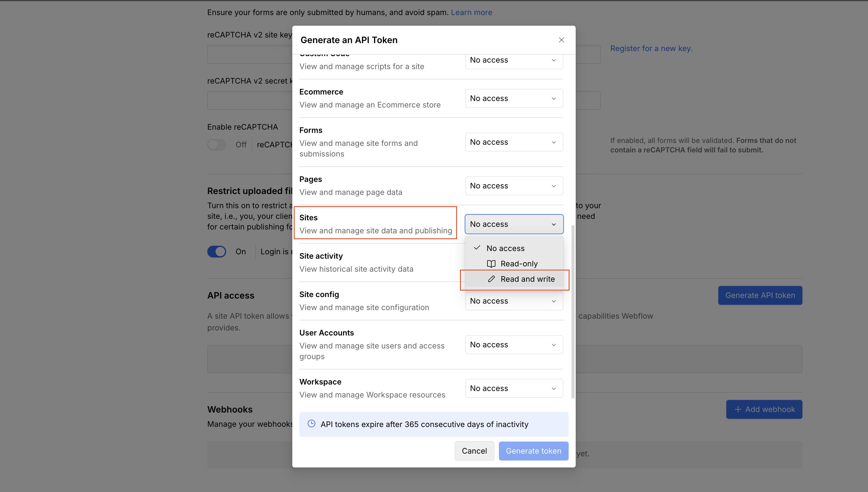Close the Generate an API Token modal
The image size is (868, 492).
coord(561,40)
